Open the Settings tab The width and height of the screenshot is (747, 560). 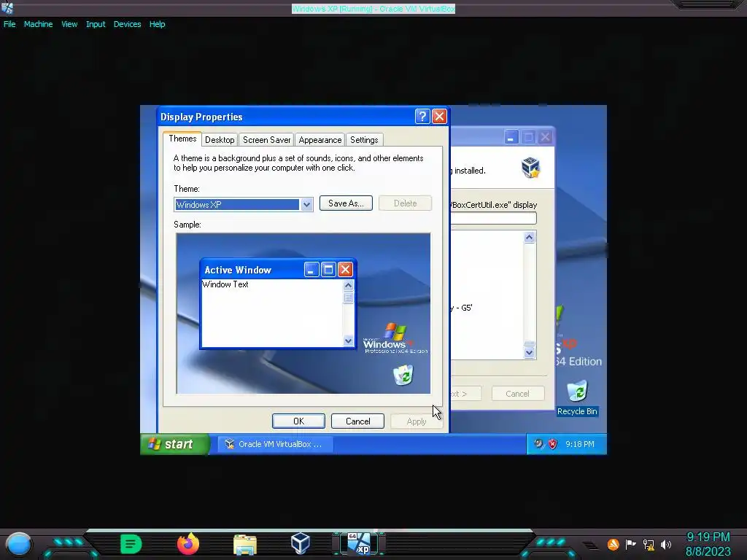364,140
